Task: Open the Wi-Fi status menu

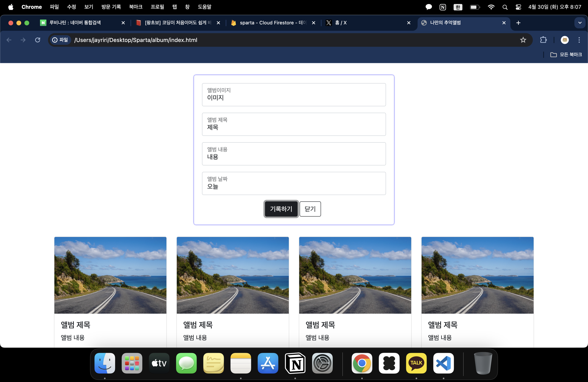Action: pyautogui.click(x=491, y=7)
